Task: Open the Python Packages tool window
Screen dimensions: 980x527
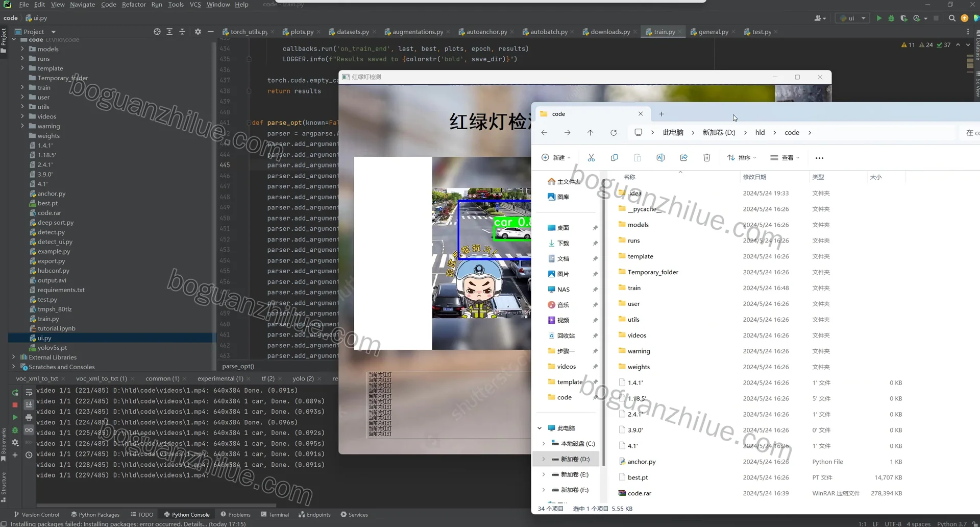Action: 95,514
